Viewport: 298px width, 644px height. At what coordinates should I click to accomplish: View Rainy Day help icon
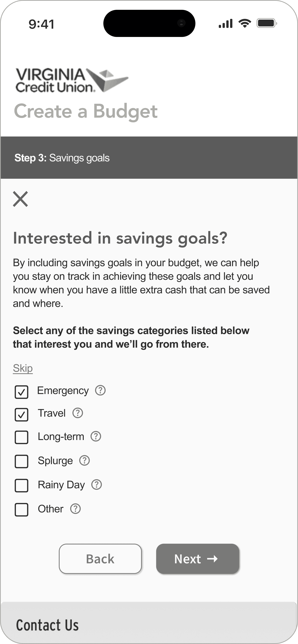97,485
